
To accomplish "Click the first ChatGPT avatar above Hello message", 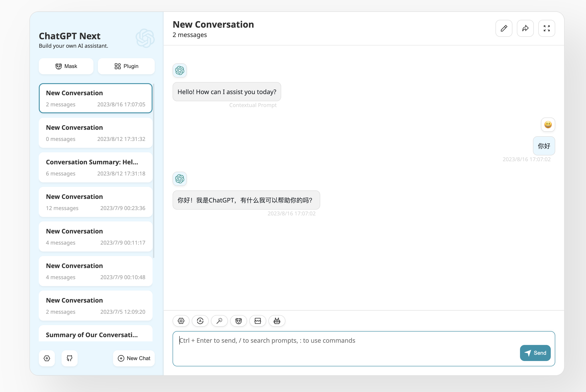I will pos(180,70).
